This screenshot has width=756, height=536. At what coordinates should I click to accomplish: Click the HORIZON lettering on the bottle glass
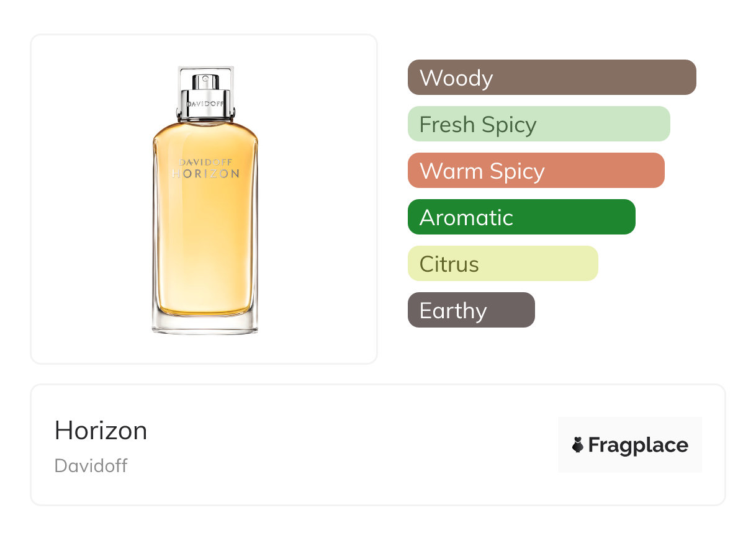(205, 174)
